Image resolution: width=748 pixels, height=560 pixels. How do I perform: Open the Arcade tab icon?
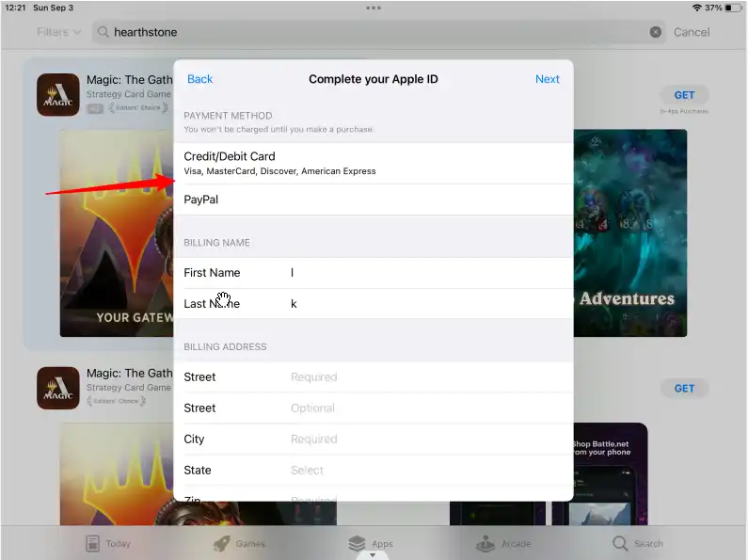pyautogui.click(x=485, y=543)
